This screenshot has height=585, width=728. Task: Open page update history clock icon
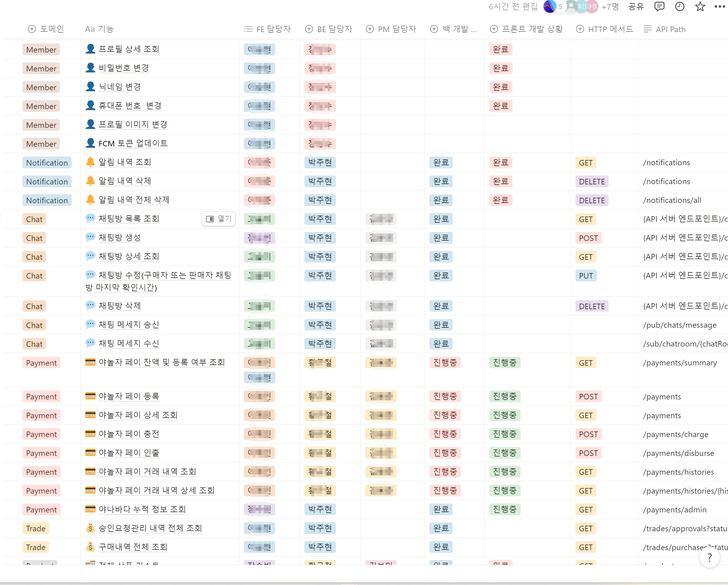680,6
